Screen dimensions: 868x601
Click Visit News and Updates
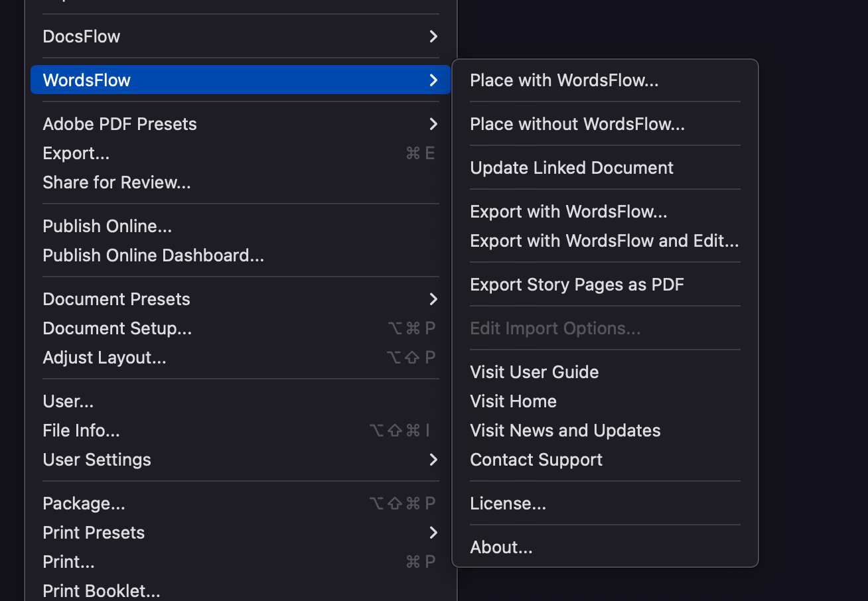(565, 430)
